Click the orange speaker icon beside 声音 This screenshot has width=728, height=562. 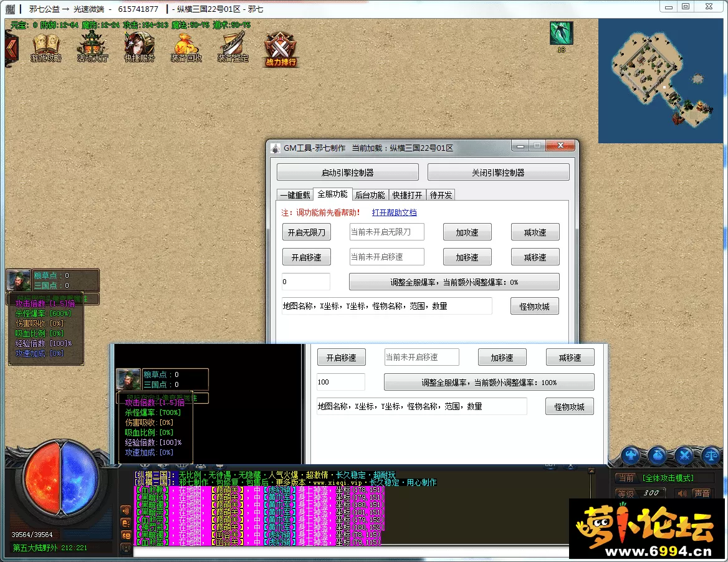pyautogui.click(x=682, y=493)
